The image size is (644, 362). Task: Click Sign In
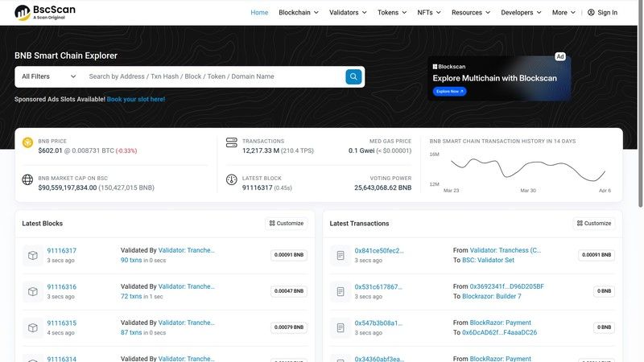[602, 12]
